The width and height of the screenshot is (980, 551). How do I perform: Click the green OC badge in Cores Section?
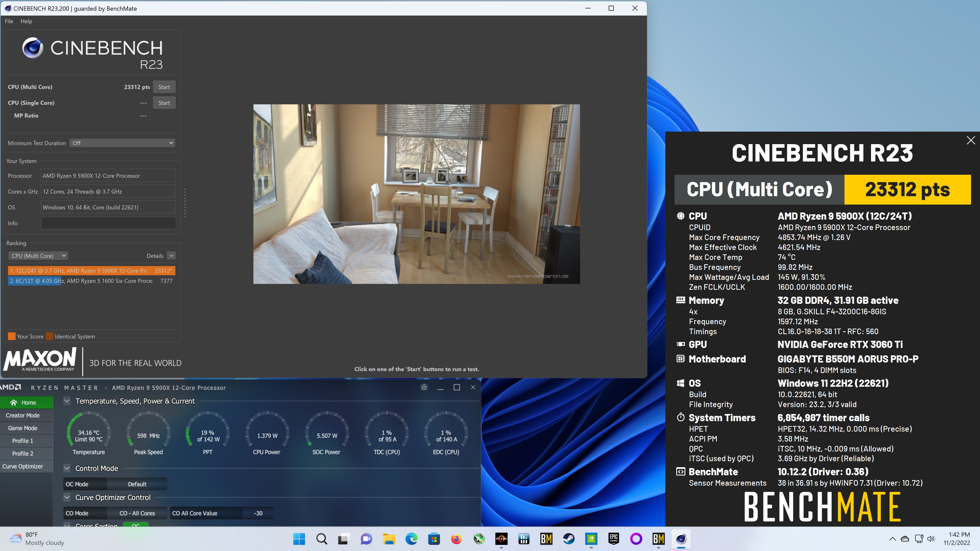pos(136,525)
